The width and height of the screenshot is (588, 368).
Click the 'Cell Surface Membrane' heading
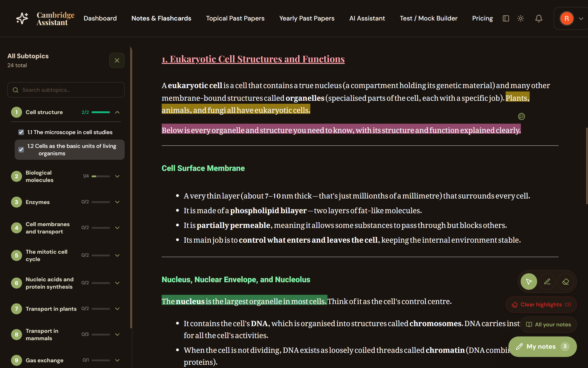tap(203, 168)
